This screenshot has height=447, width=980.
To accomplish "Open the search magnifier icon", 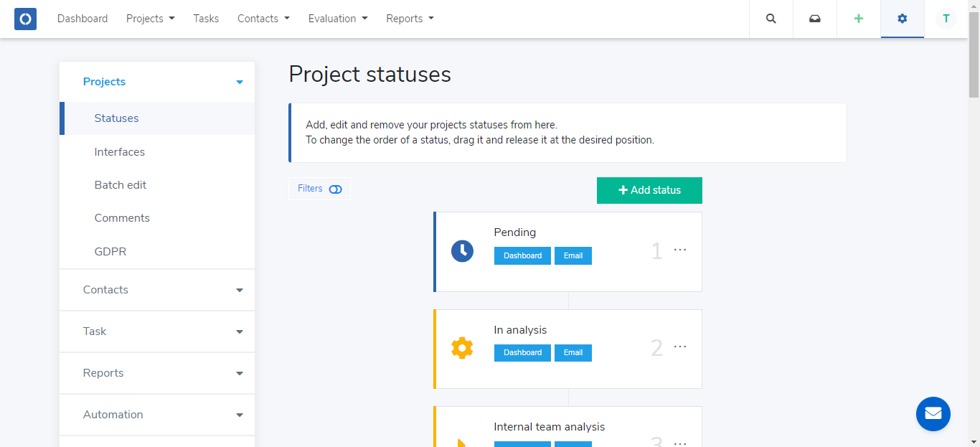I will click(x=771, y=19).
